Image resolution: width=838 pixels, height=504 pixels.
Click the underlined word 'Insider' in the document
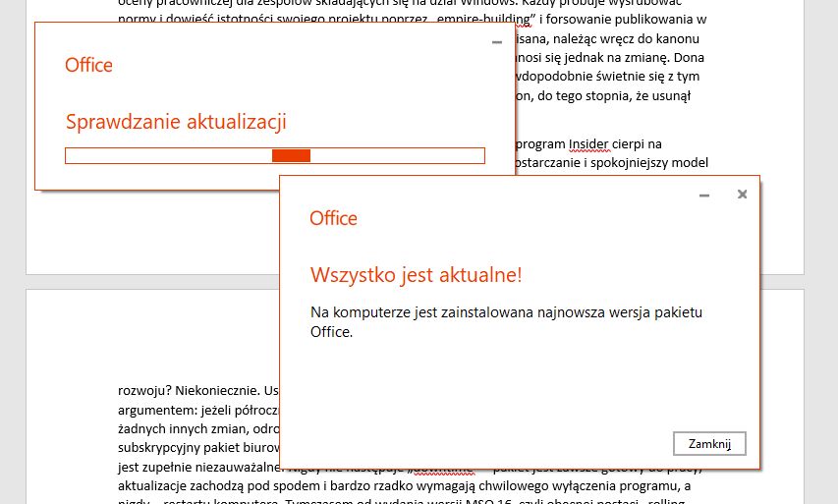[x=588, y=144]
